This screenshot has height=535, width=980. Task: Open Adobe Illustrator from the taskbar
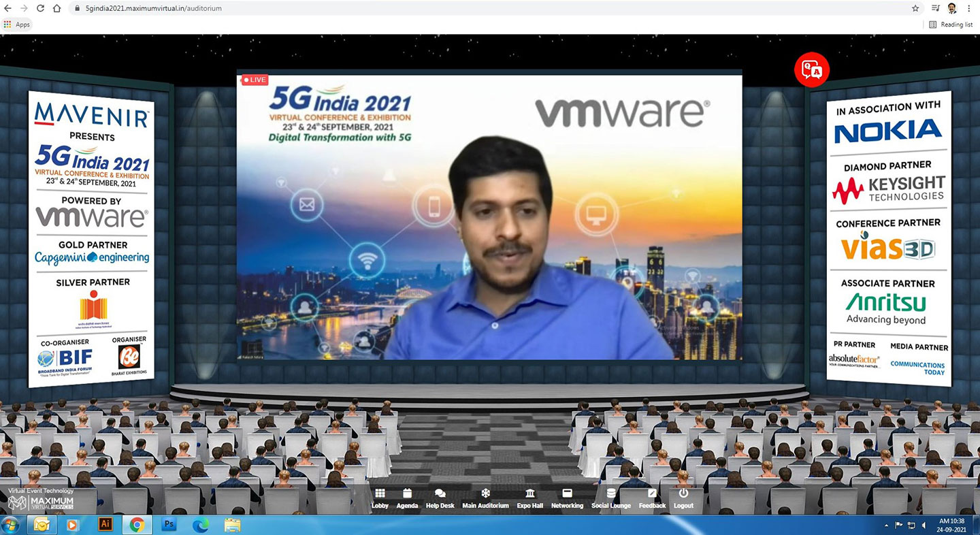click(105, 525)
